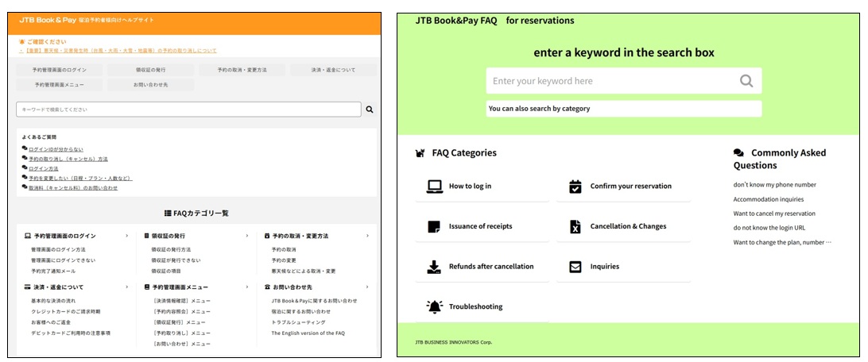Open the ［決済情報確認］メニュー link
This screenshot has height=362, width=868.
tap(181, 301)
